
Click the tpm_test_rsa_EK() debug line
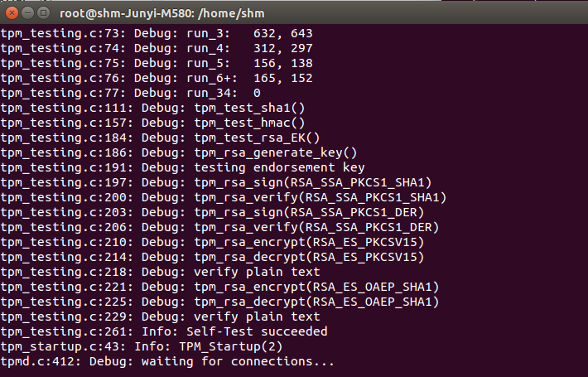click(x=160, y=138)
